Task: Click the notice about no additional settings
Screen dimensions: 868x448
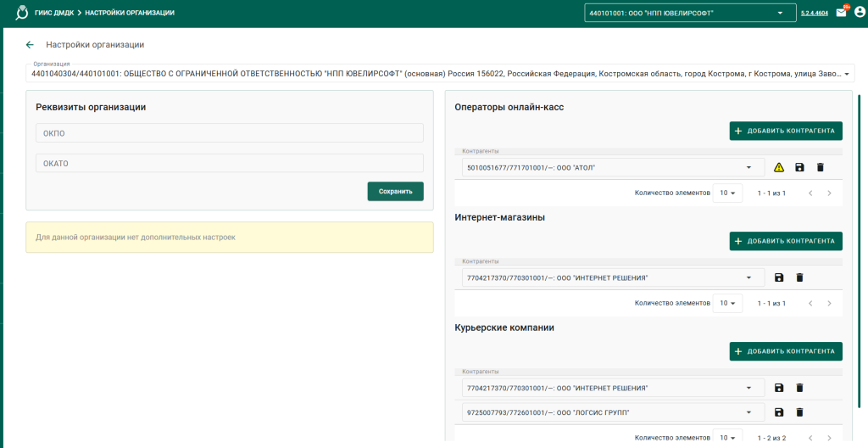Action: point(230,238)
